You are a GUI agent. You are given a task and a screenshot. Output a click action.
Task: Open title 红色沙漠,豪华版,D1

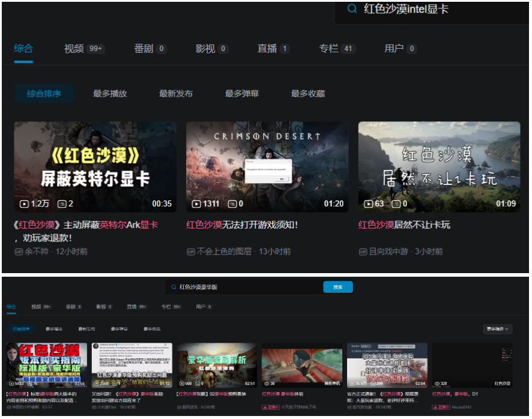pyautogui.click(x=455, y=394)
